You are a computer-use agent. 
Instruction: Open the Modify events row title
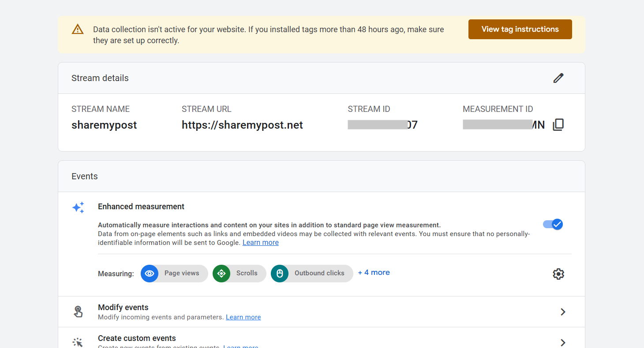123,307
